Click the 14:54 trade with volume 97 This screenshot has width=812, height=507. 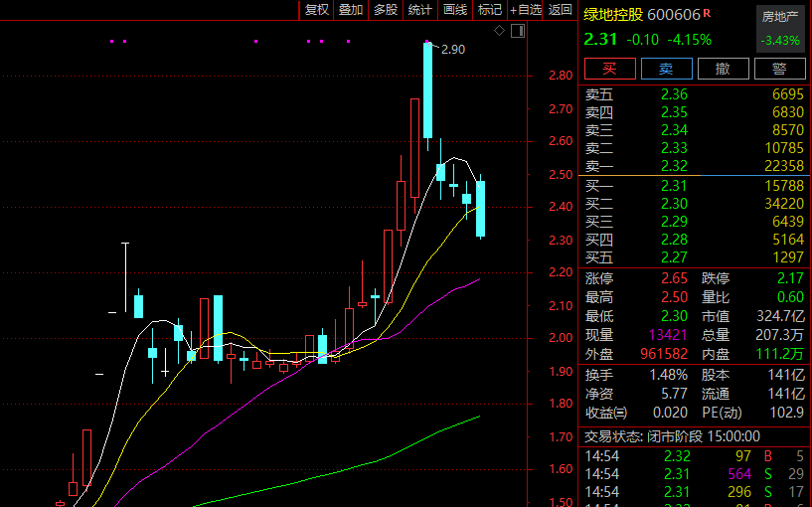pyautogui.click(x=694, y=456)
